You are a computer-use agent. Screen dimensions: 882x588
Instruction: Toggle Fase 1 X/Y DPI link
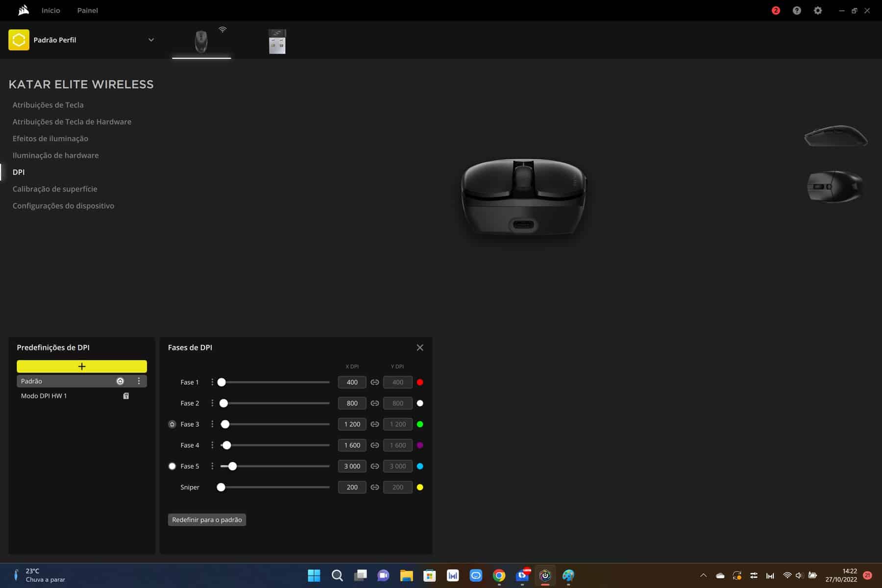tap(375, 382)
